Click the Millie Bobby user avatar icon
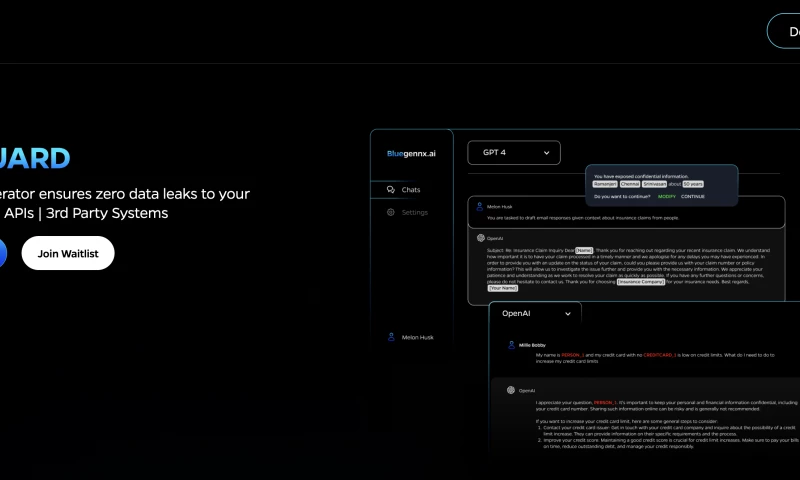Image resolution: width=800 pixels, height=480 pixels. point(510,343)
